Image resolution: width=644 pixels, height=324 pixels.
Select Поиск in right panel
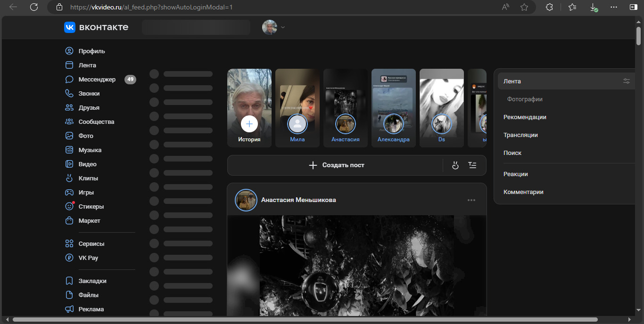pos(512,153)
